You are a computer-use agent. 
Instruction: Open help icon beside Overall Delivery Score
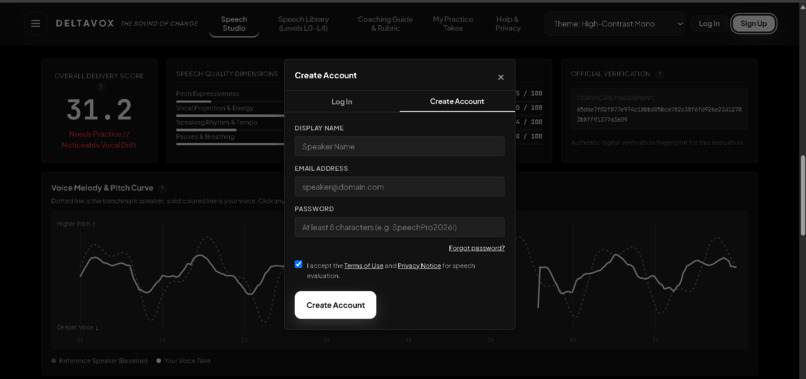point(100,86)
